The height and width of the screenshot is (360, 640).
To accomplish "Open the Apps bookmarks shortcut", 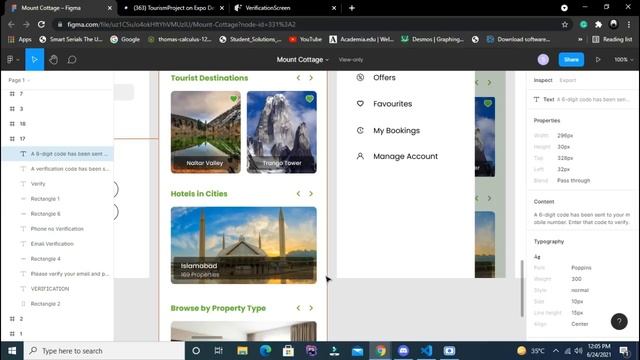I will pyautogui.click(x=20, y=39).
